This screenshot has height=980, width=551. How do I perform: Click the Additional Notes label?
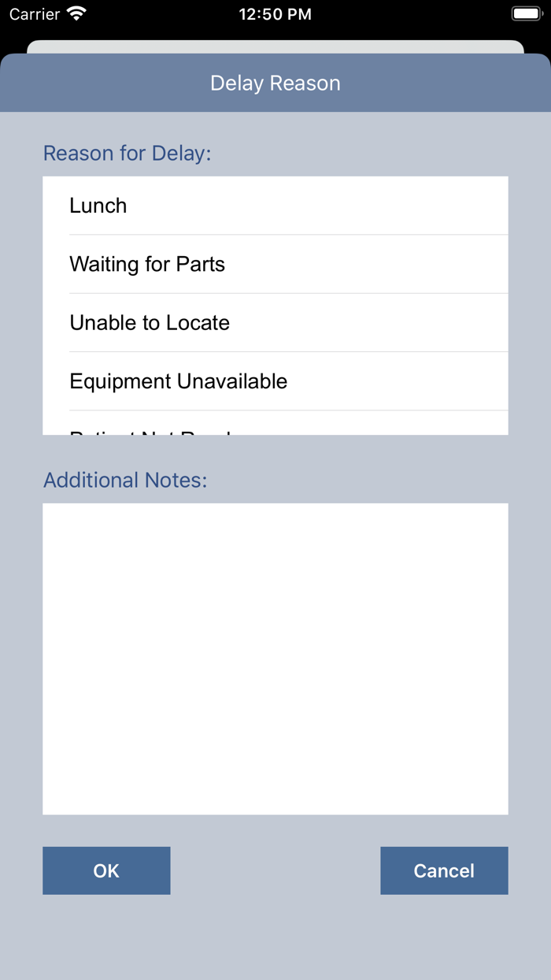(x=125, y=480)
